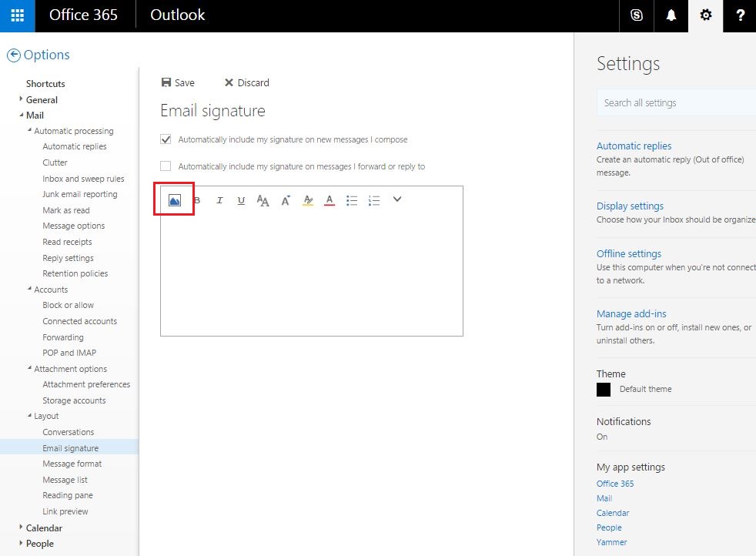
Task: Click the Outlook title in header
Action: coord(177,15)
